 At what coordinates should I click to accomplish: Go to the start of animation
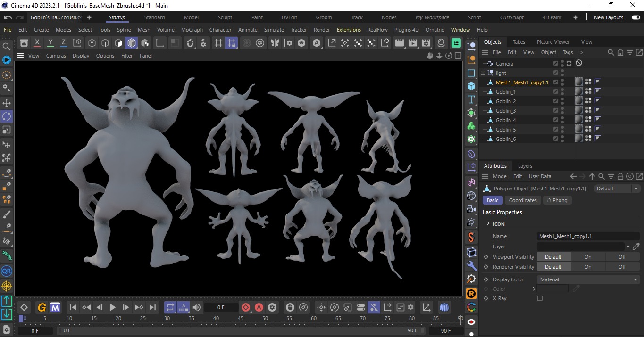[x=73, y=307]
